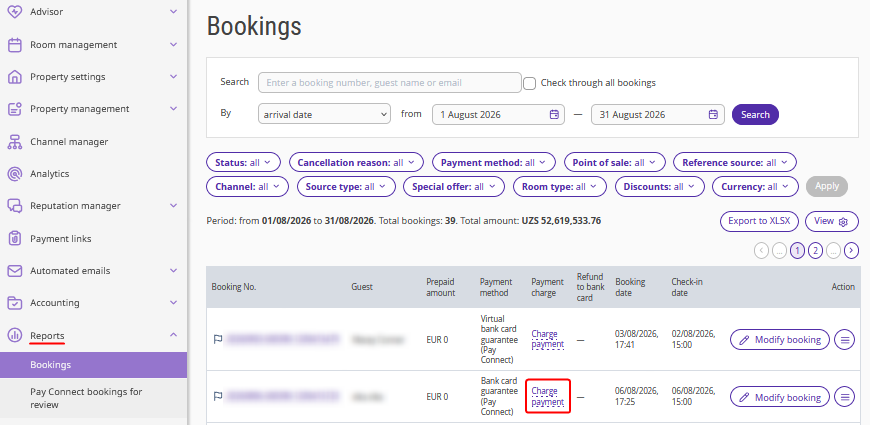
Task: Click the View settings button
Action: click(x=831, y=221)
